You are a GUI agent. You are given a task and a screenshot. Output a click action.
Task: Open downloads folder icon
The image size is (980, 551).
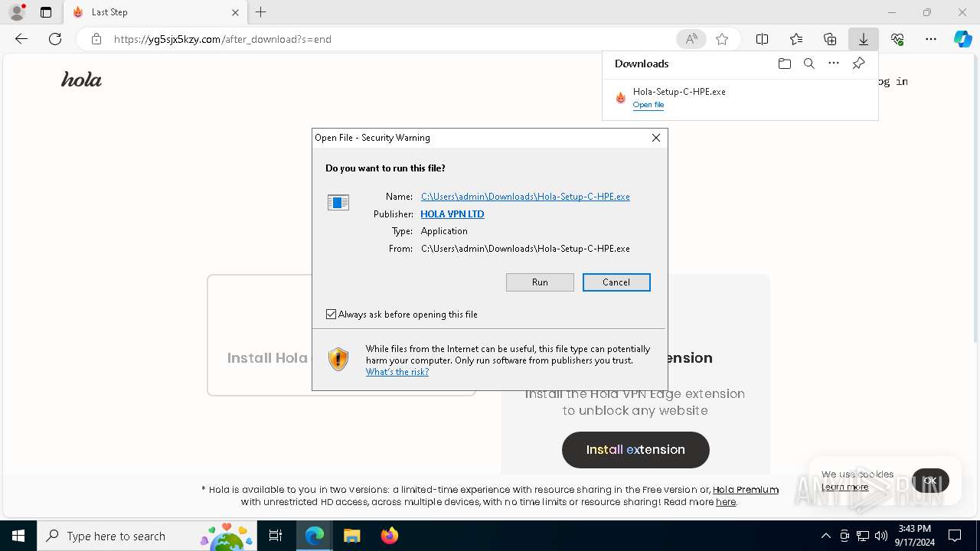pyautogui.click(x=785, y=64)
